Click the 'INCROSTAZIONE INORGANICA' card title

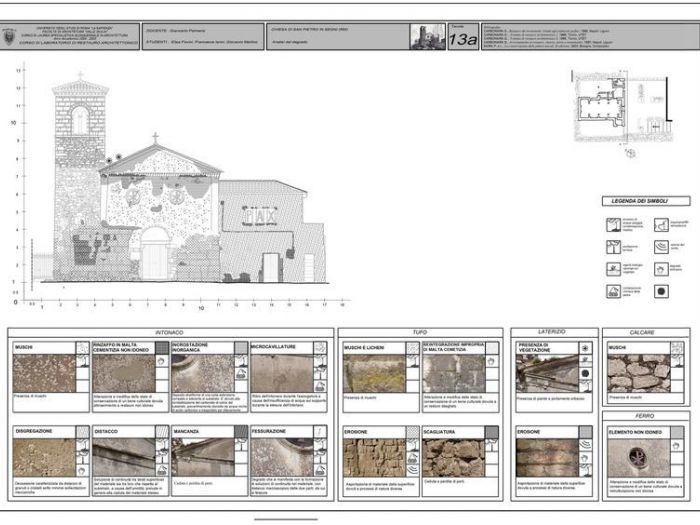(190, 347)
